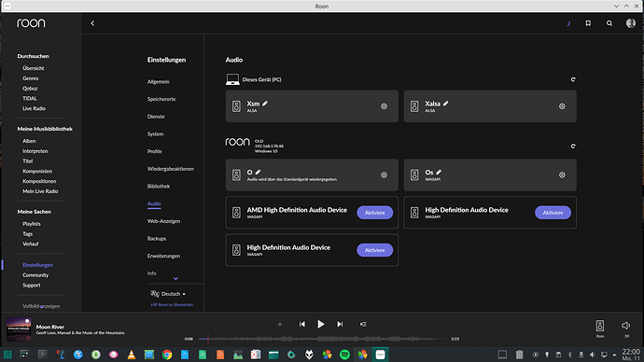Open the bookmarks icon in top bar
644x362 pixels.
pos(588,23)
